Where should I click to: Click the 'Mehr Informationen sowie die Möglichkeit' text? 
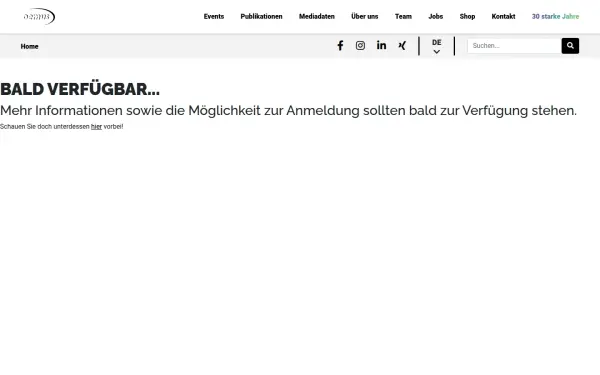130,111
